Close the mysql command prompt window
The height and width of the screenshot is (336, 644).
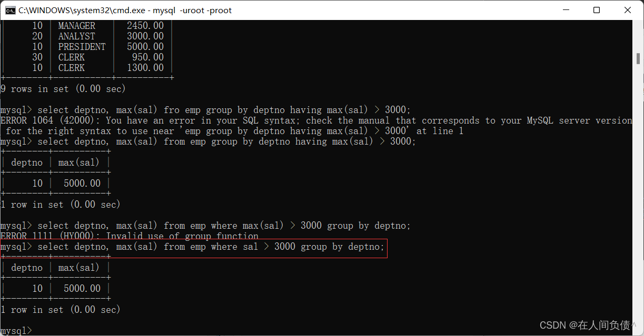point(627,10)
